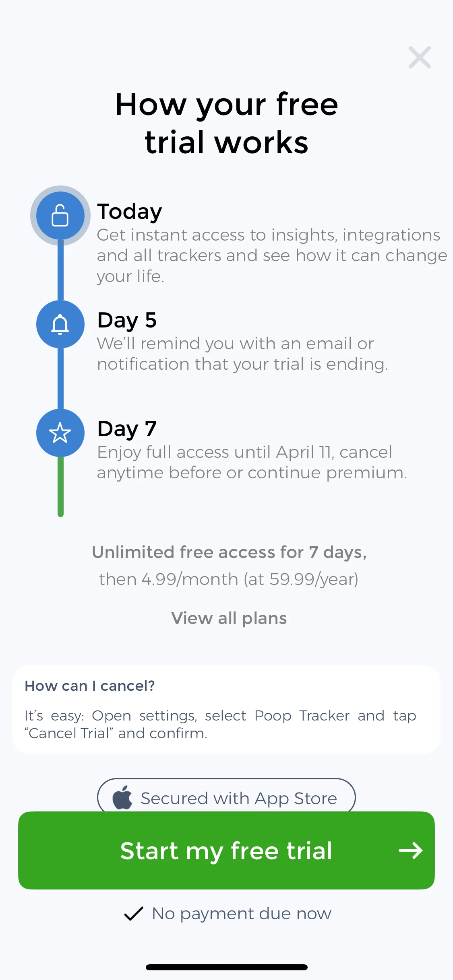Tap the iOS home indicator bar
Image resolution: width=453 pixels, height=980 pixels.
pos(226,967)
